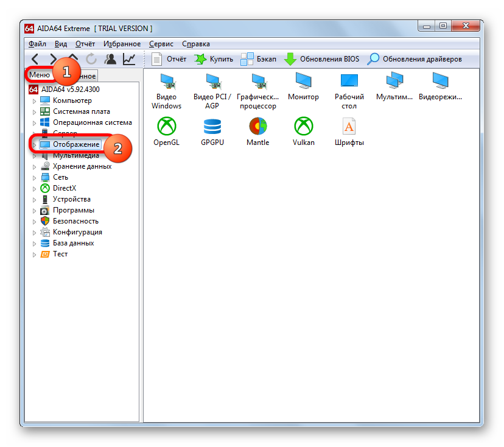The image size is (504, 447).
Task: Click the Купить buy button
Action: 214,59
